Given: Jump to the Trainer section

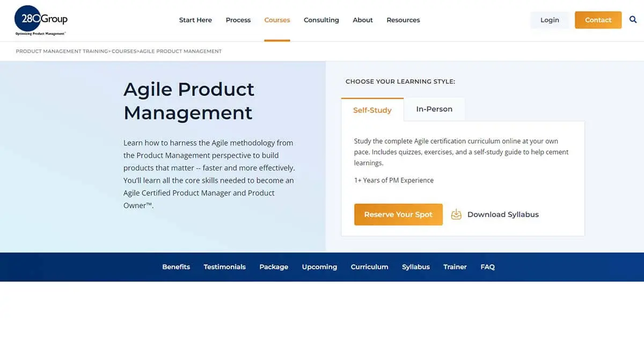Looking at the screenshot, I should [x=455, y=267].
